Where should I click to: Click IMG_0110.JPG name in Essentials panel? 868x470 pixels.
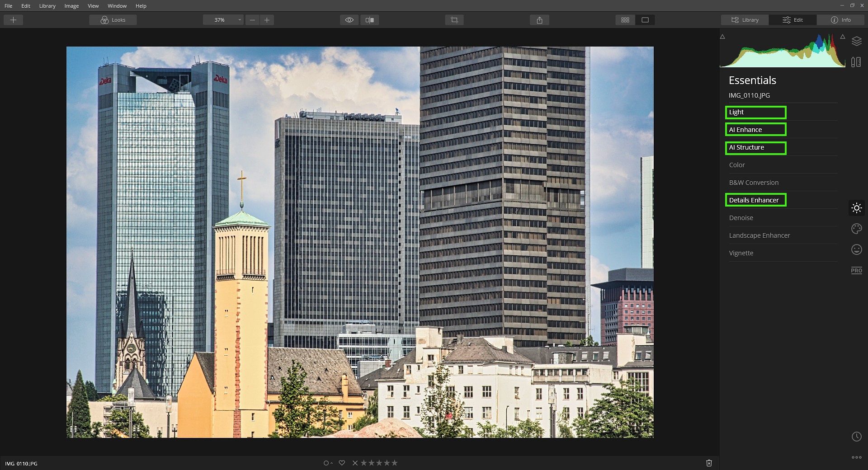tap(749, 95)
